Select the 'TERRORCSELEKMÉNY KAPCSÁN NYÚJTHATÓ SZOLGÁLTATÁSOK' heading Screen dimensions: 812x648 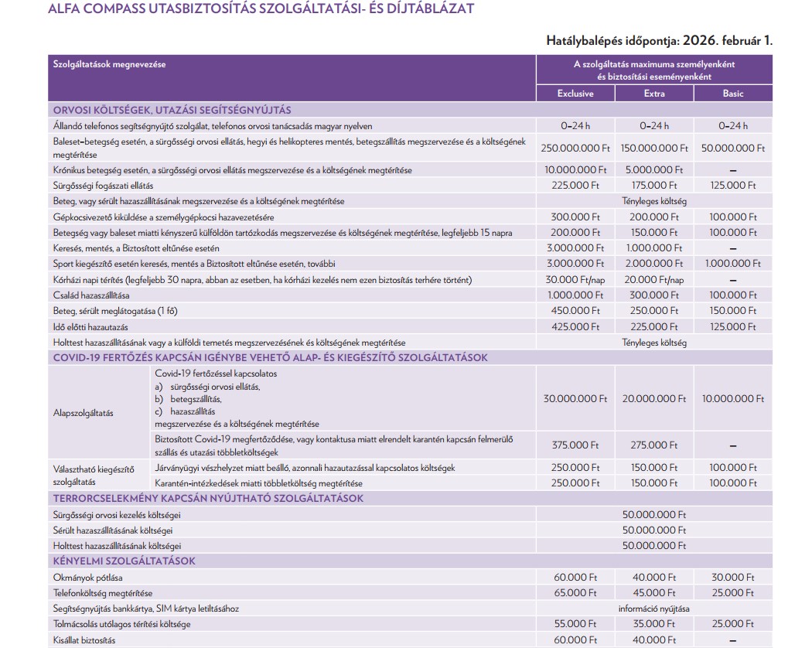coord(208,499)
